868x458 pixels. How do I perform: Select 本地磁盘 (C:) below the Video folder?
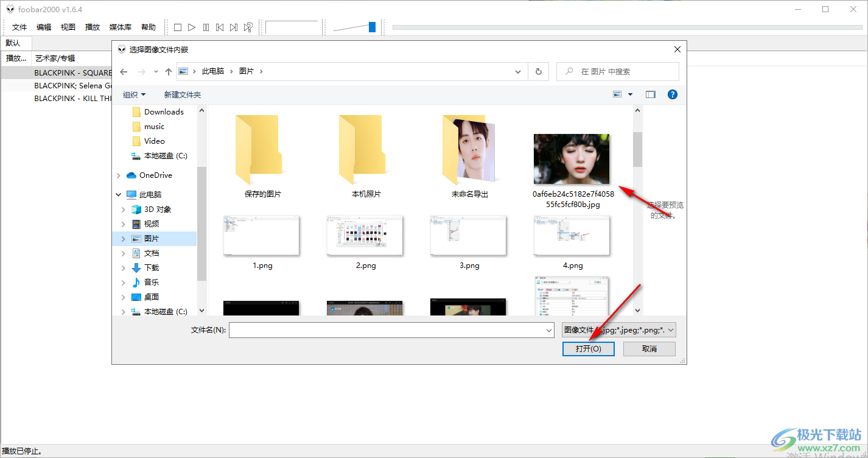[159, 156]
